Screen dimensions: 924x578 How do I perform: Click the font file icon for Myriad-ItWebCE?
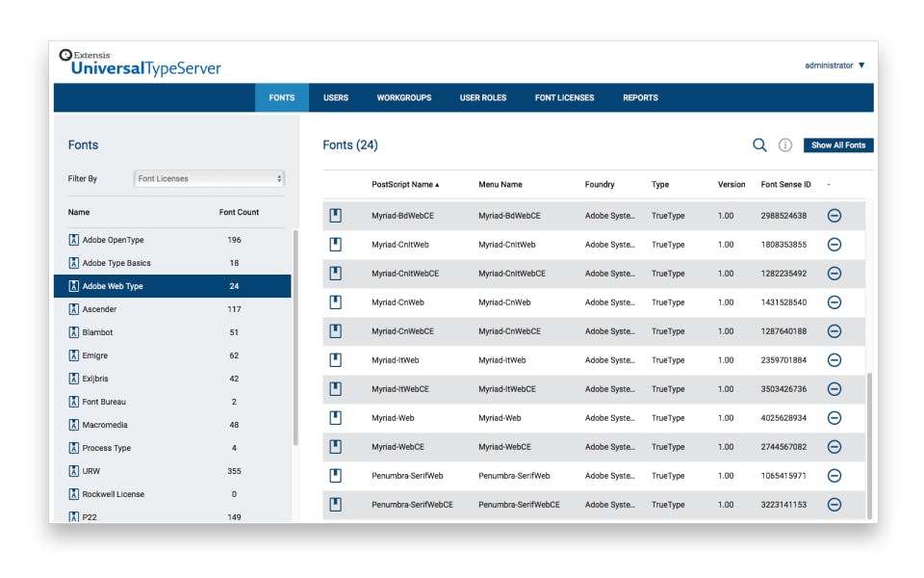(335, 389)
